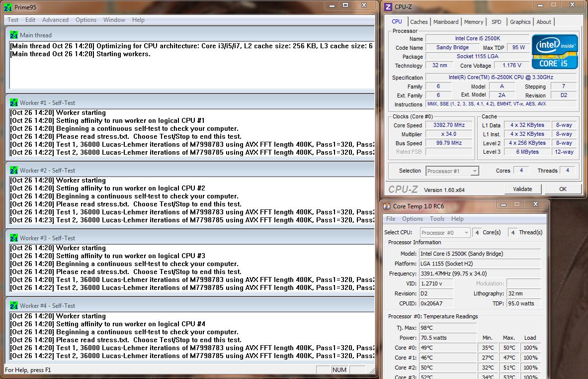This screenshot has height=379, width=588.
Task: Open the Help menu in Core Temp
Action: [457, 219]
